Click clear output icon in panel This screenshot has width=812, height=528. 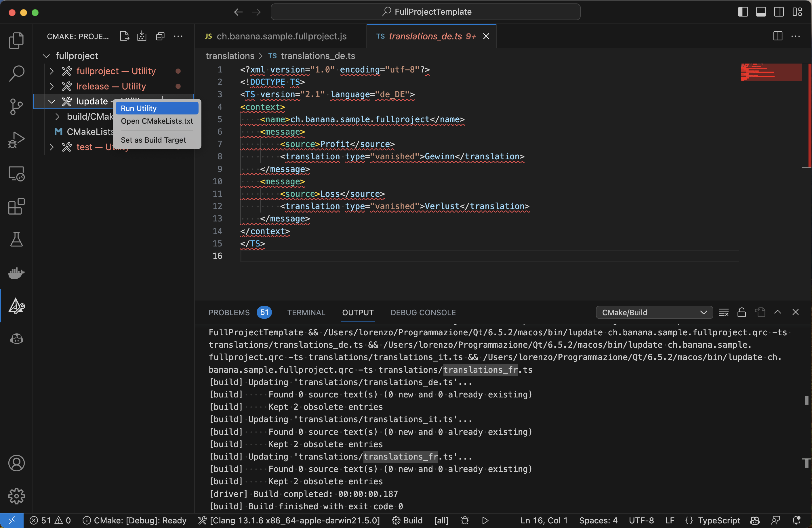pos(723,312)
